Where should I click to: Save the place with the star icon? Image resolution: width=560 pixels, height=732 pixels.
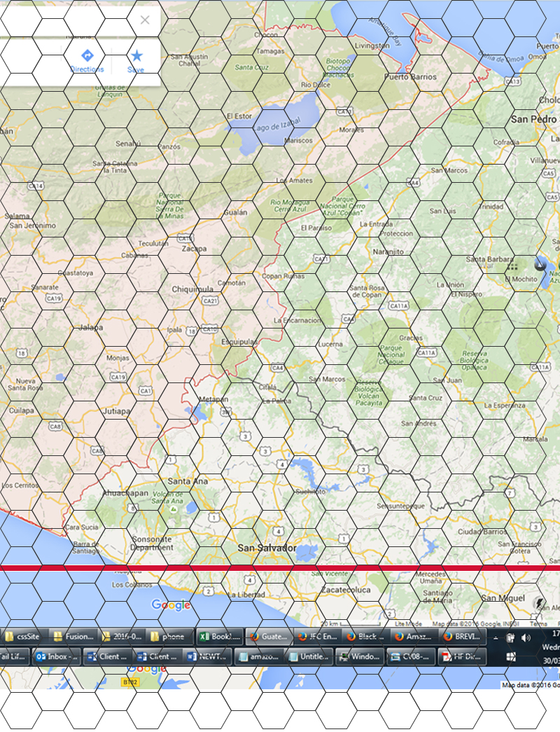(136, 61)
